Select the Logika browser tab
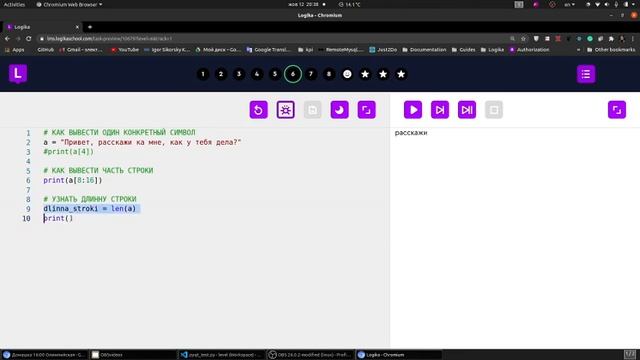The image size is (640, 360). tap(42, 27)
